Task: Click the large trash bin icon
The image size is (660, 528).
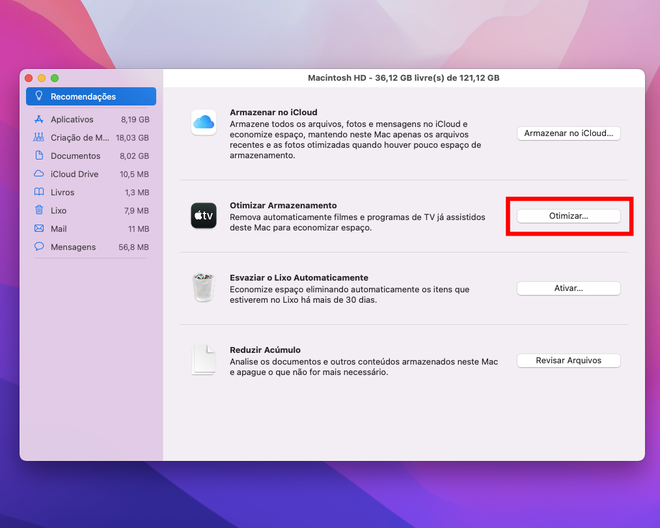Action: click(x=204, y=288)
